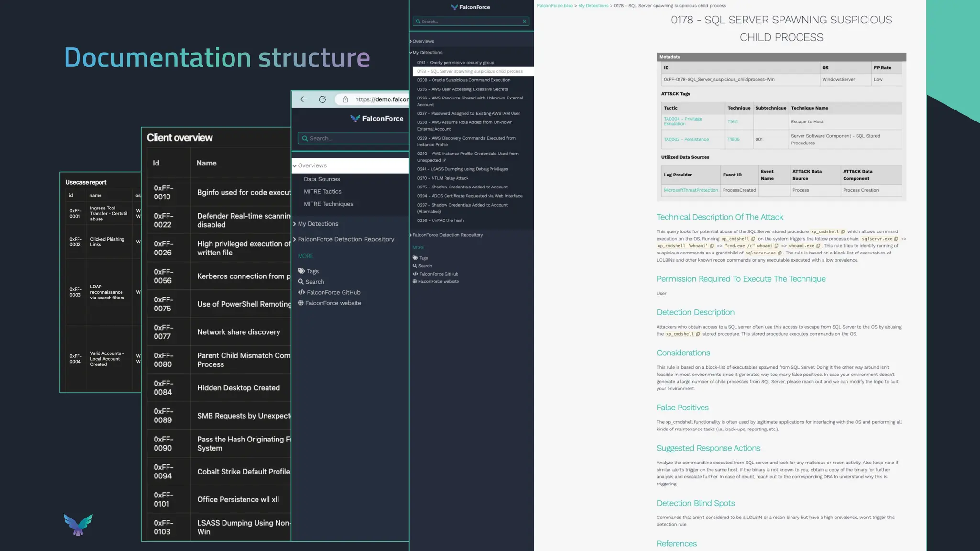
Task: Click the lock icon beside the URL
Action: click(x=345, y=99)
